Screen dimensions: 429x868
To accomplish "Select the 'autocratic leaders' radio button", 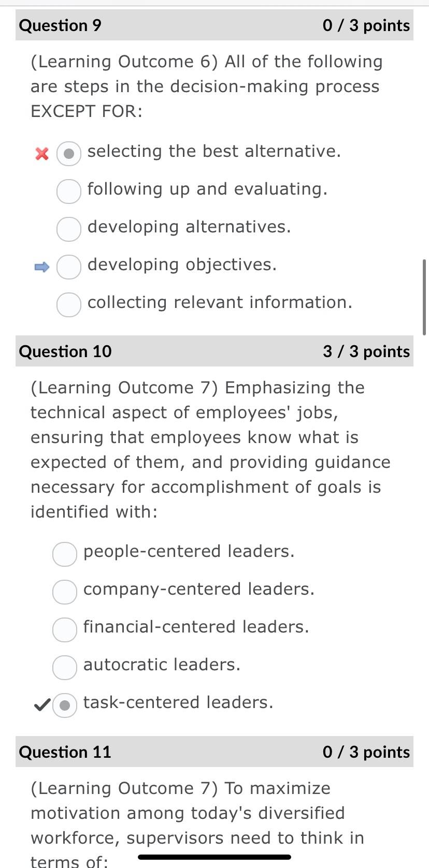I will [65, 667].
